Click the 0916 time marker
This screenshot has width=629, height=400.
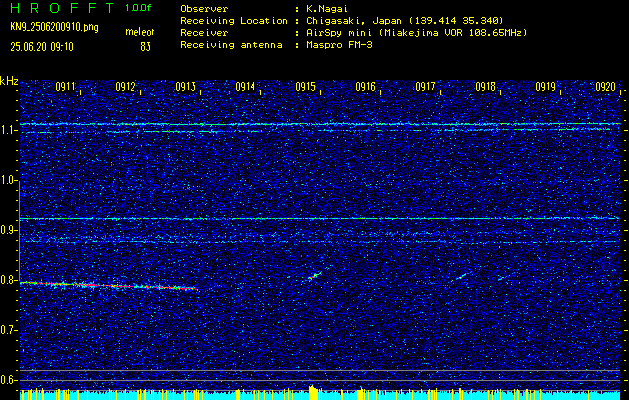[x=365, y=87]
